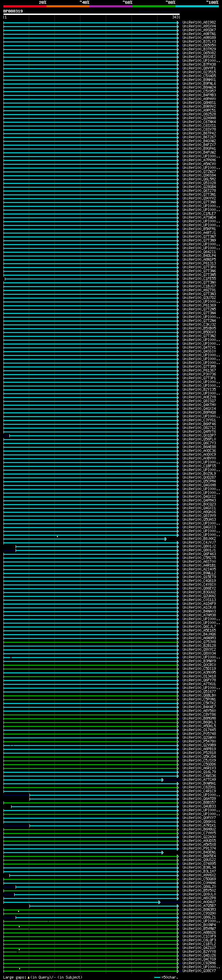Click the UniRef100_O23515 hit label
The height and width of the screenshot is (980, 222).
199,72
